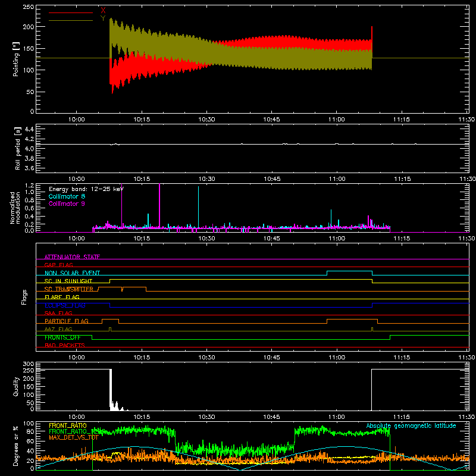Click the '250' tick on the Pointing axis
476x476 pixels.
point(29,7)
